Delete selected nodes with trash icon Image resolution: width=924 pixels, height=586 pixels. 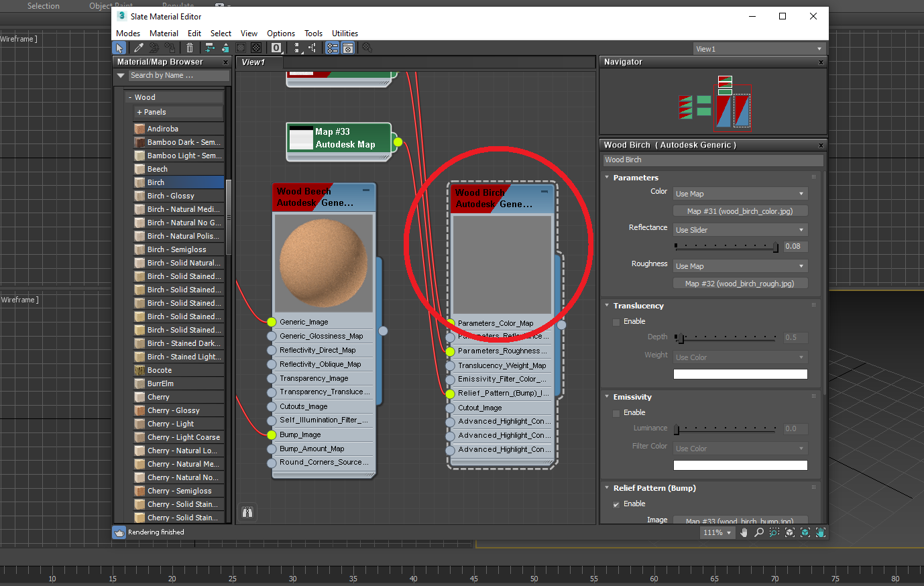[x=190, y=48]
